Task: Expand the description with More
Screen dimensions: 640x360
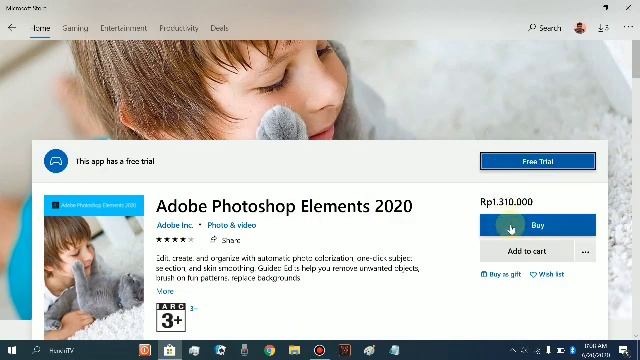Action: (x=165, y=291)
